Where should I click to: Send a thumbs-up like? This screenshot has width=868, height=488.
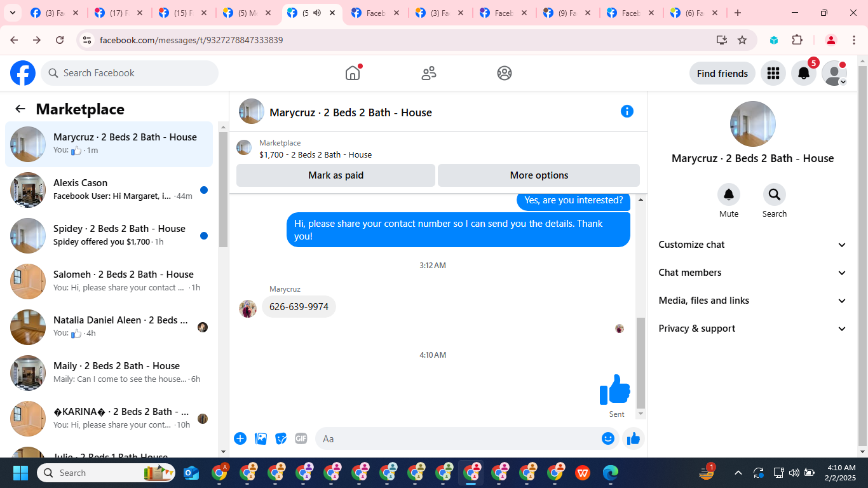click(x=633, y=438)
